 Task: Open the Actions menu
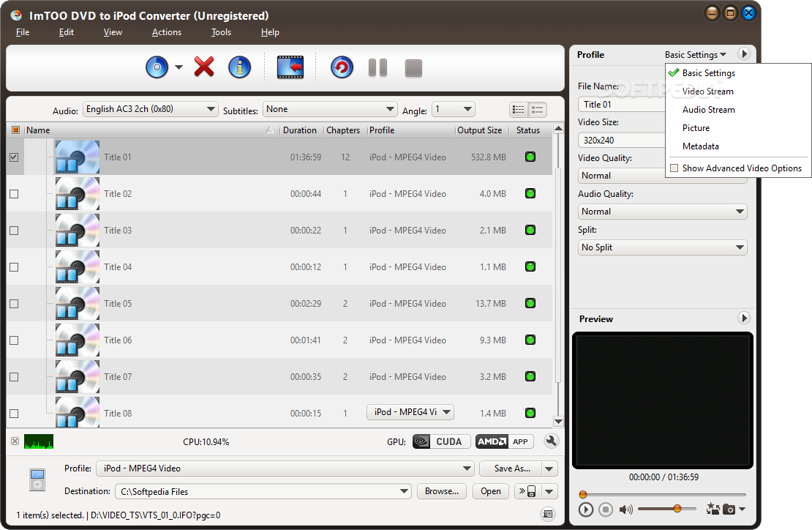tap(166, 32)
